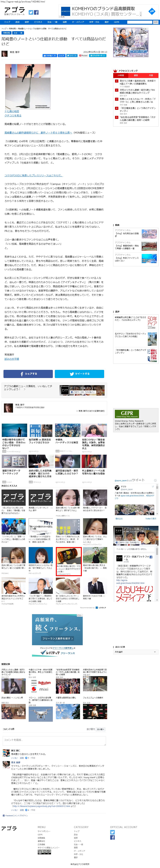Click the large blue シェアする button
The height and width of the screenshot is (868, 160).
coord(28,374)
